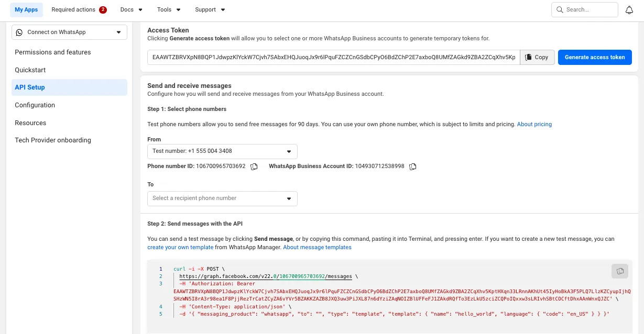Open the Docs menu
644x334 pixels.
(132, 9)
